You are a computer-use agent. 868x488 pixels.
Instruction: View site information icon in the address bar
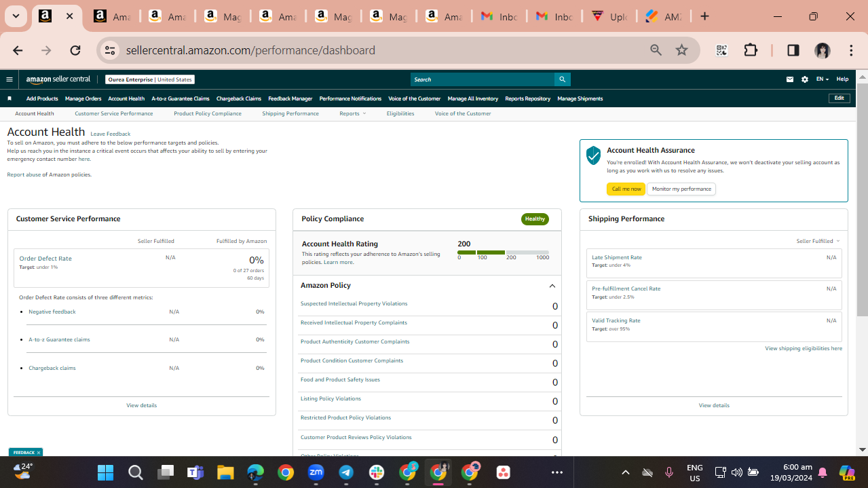(x=111, y=50)
